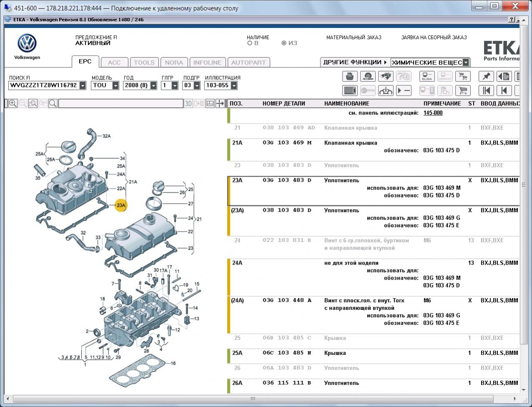532x407 pixels.
Task: Switch to the NORA tab
Action: point(174,63)
